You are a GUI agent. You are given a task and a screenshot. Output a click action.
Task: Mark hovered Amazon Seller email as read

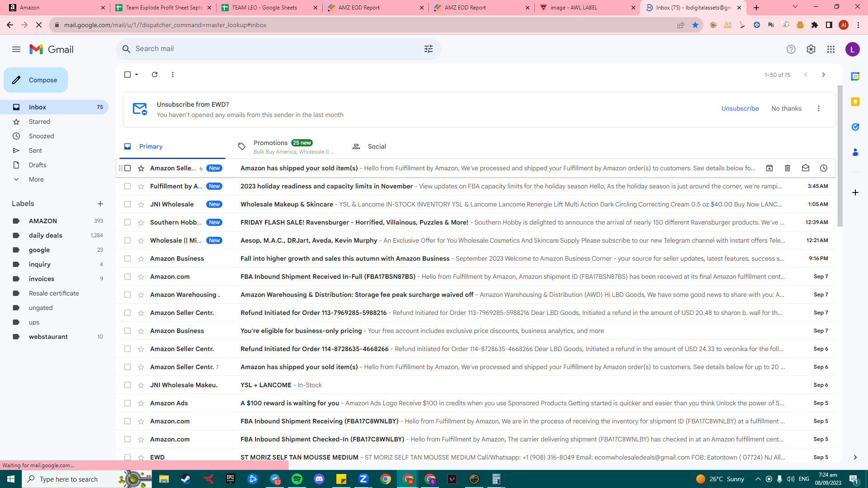click(806, 168)
